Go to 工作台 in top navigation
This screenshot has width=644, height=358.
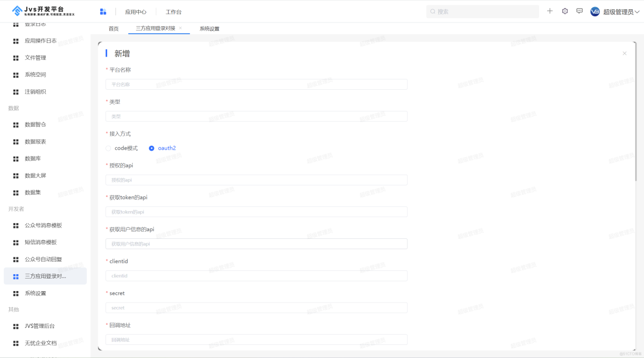tap(174, 11)
